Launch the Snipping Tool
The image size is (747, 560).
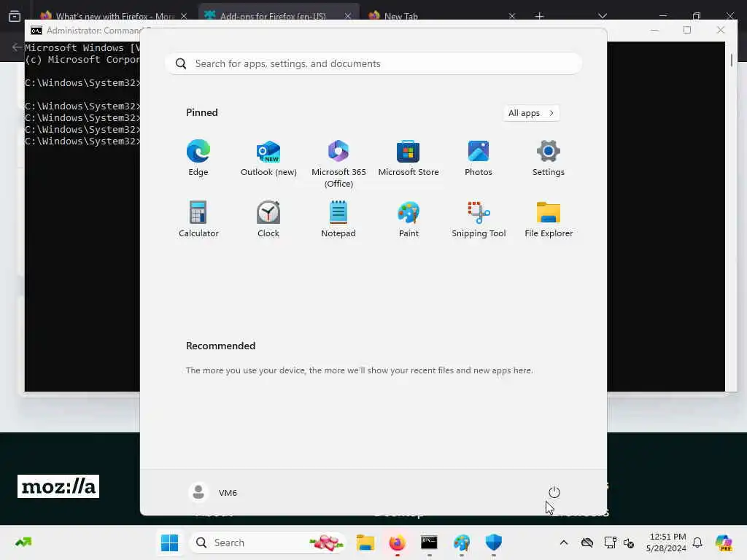click(x=479, y=219)
